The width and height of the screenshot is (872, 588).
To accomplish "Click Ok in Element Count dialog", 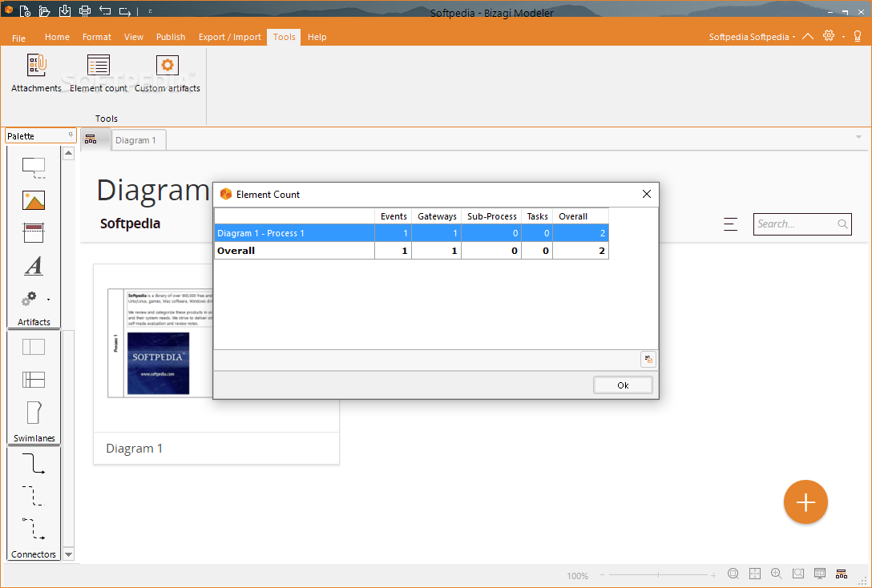I will (x=623, y=385).
